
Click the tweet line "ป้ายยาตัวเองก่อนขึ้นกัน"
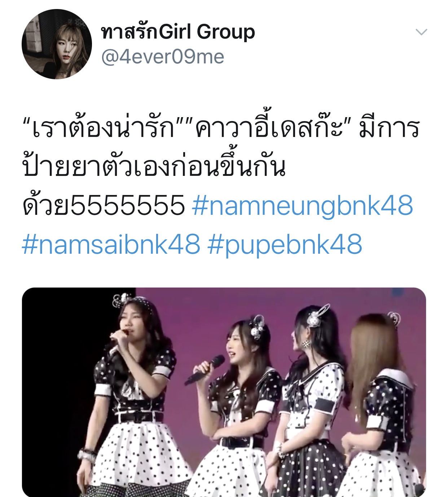point(154,167)
